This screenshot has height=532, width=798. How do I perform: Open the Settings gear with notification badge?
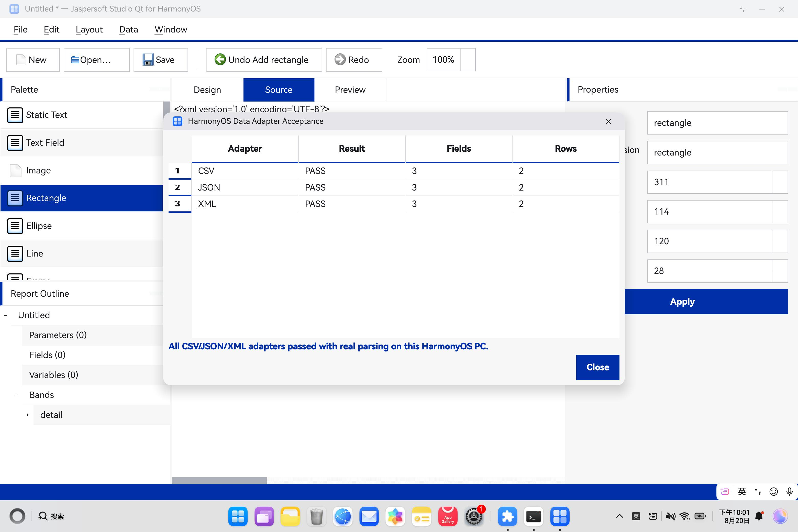[x=474, y=516]
